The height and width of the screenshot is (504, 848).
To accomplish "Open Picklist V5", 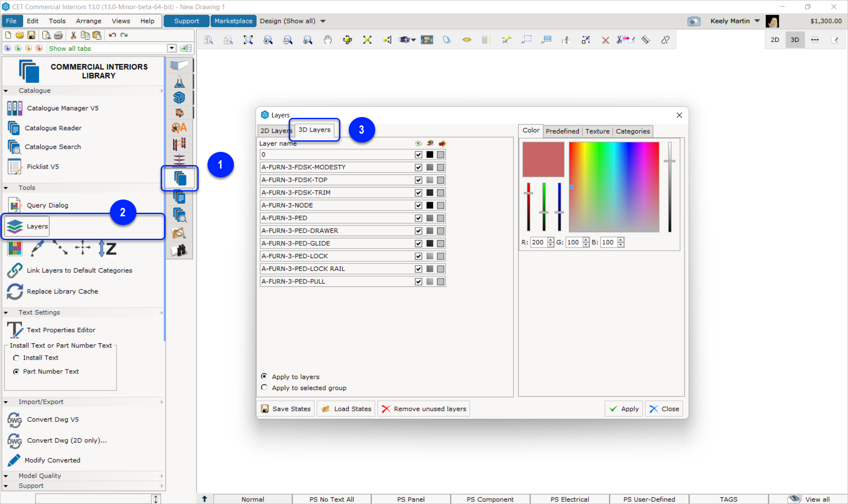I will (x=43, y=166).
